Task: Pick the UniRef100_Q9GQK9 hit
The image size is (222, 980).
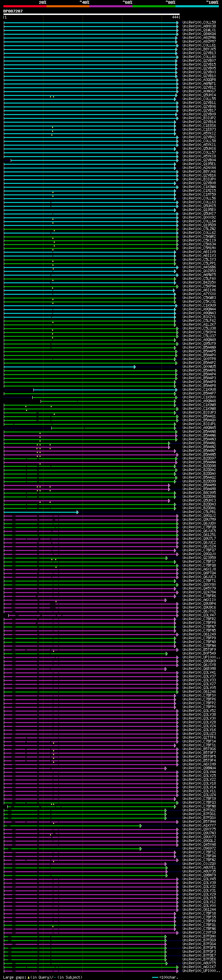Action: [x=199, y=661]
